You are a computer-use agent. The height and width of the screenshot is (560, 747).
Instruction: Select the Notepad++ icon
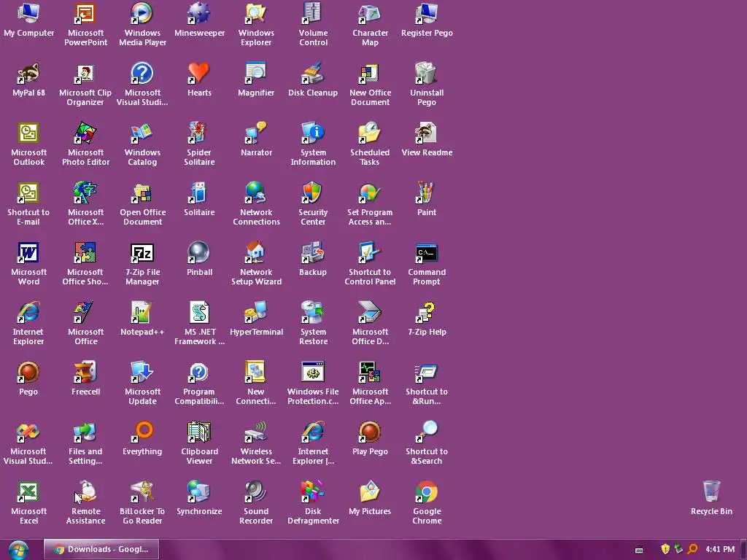coord(142,313)
